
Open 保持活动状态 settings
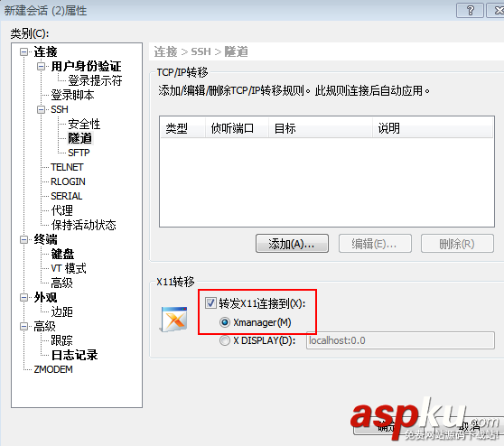tap(83, 225)
